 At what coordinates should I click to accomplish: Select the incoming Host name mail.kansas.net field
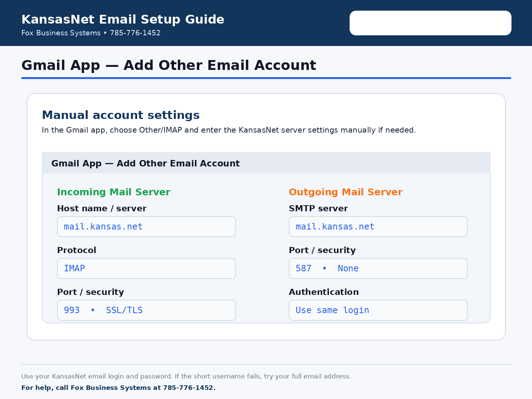pos(146,226)
